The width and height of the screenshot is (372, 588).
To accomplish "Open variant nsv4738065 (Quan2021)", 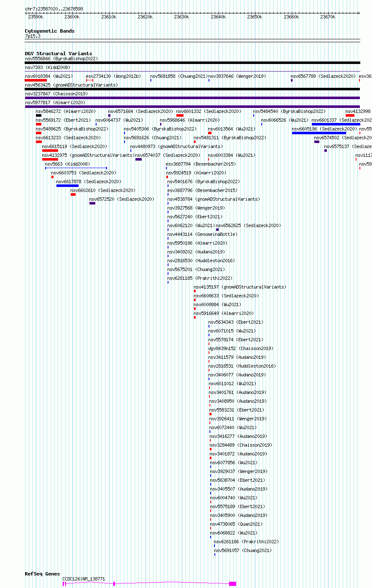I will (x=236, y=524).
